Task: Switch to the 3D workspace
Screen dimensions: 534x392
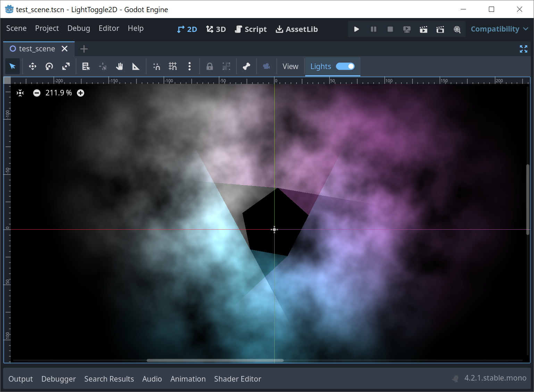Action: pos(216,29)
